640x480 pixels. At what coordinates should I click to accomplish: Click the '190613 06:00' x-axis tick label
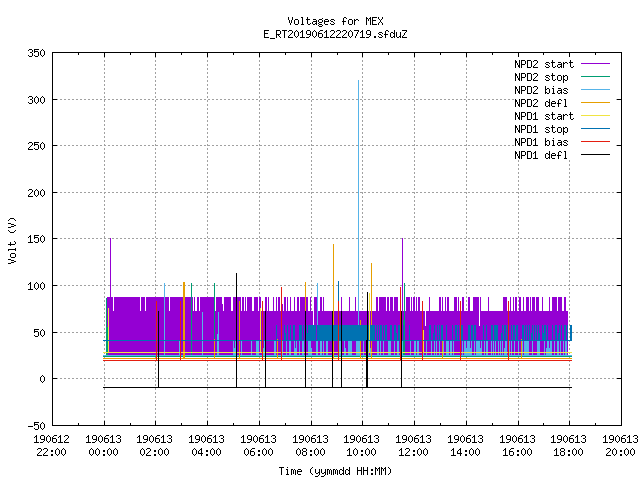(x=258, y=446)
